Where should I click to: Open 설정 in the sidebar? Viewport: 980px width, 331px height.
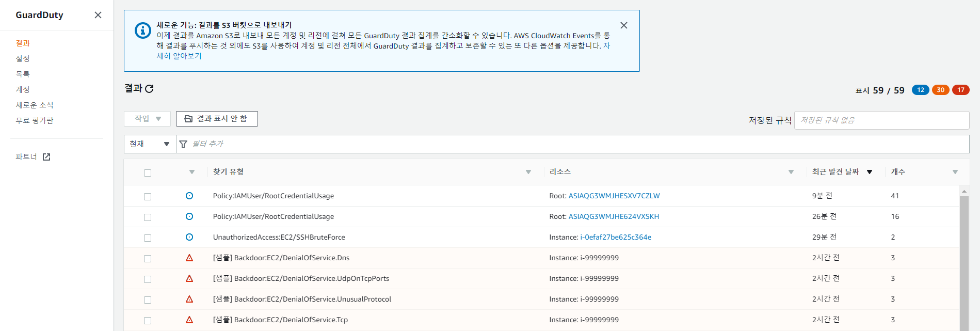(23, 59)
